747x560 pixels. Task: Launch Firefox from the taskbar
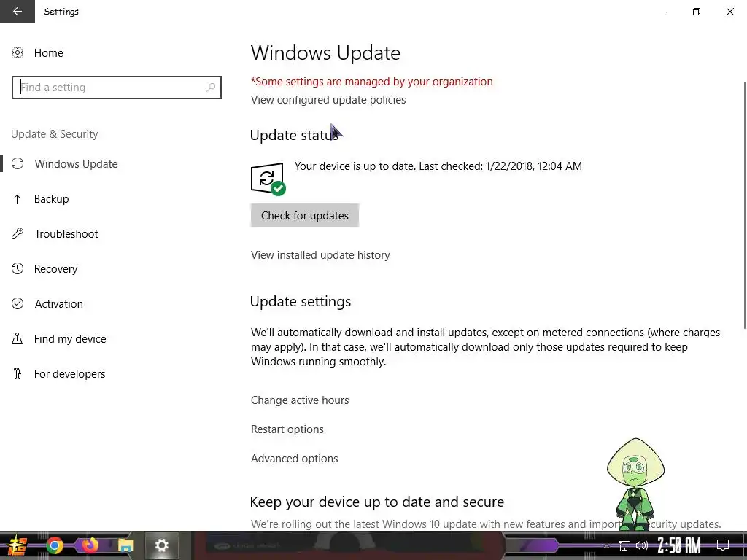pos(90,545)
